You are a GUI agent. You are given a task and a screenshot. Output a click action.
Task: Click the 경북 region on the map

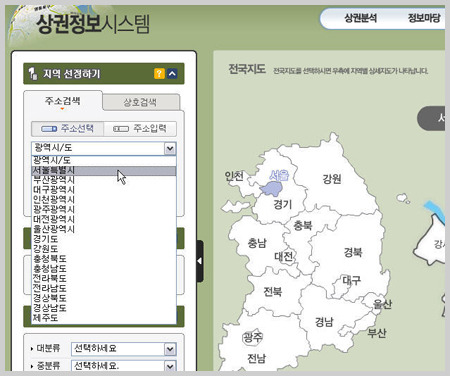pos(353,252)
